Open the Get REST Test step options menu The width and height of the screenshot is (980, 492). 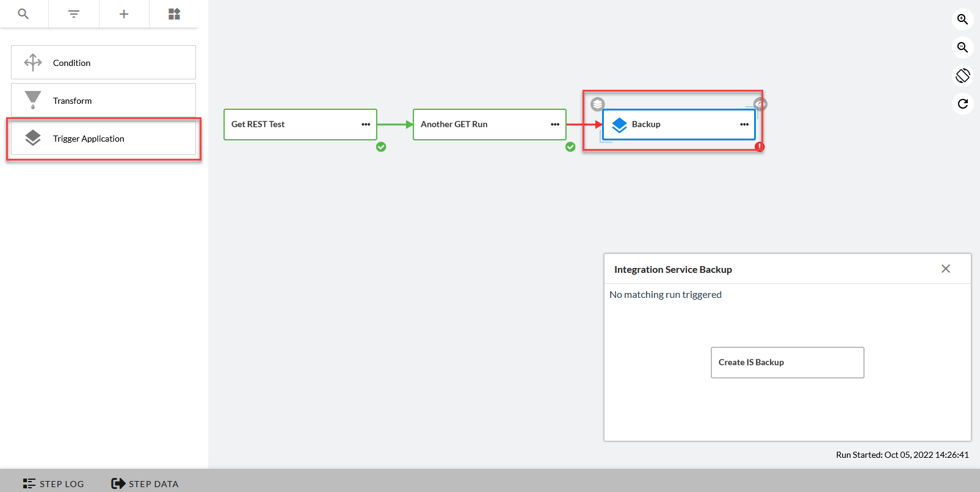[366, 125]
